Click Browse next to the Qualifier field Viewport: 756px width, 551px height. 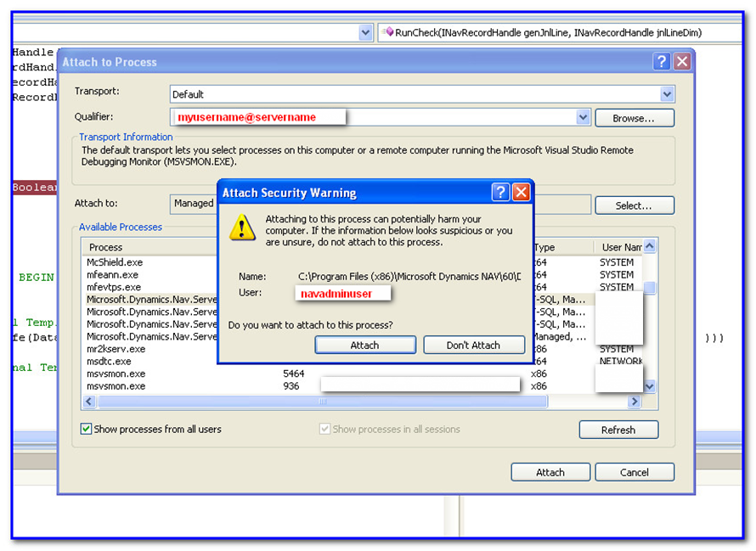click(634, 117)
